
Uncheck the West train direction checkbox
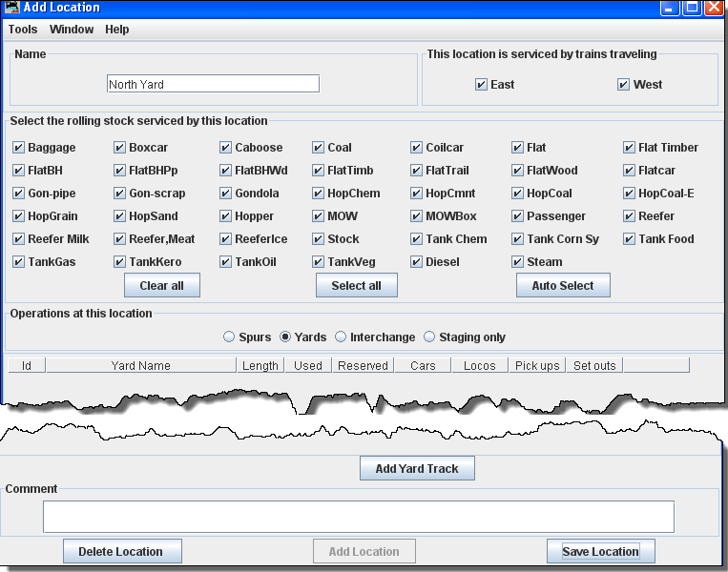pos(624,85)
